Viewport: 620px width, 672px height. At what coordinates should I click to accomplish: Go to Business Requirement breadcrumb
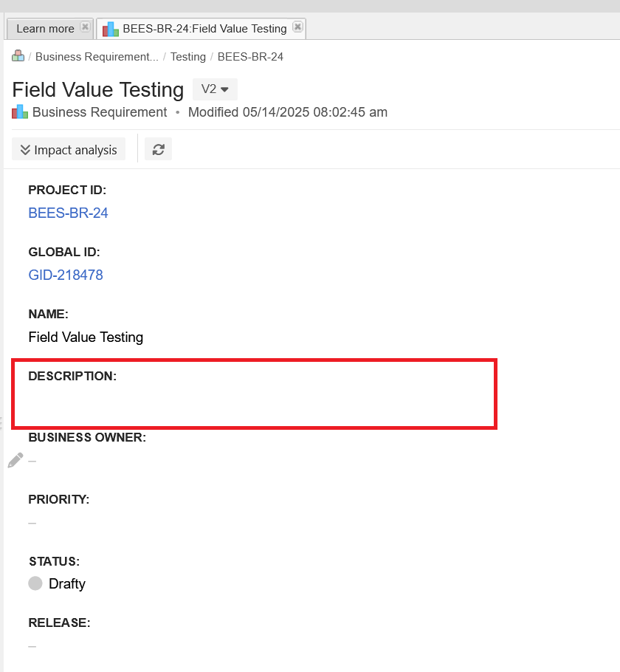pos(97,57)
